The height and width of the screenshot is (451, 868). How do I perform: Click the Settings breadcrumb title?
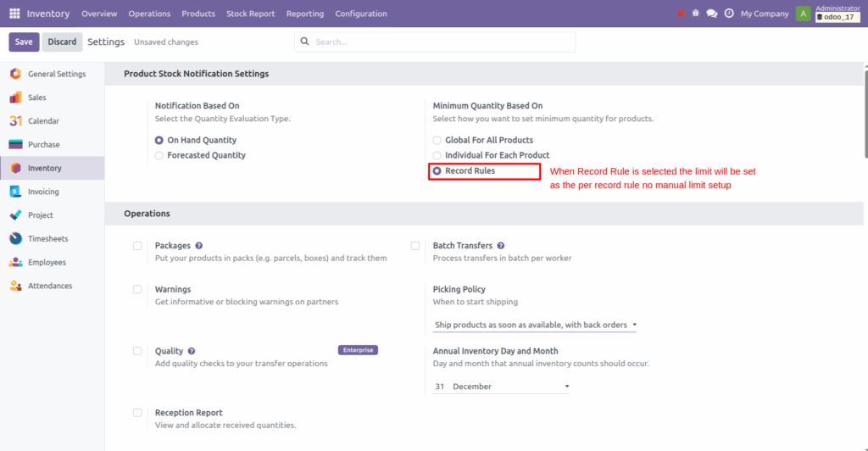click(x=106, y=42)
